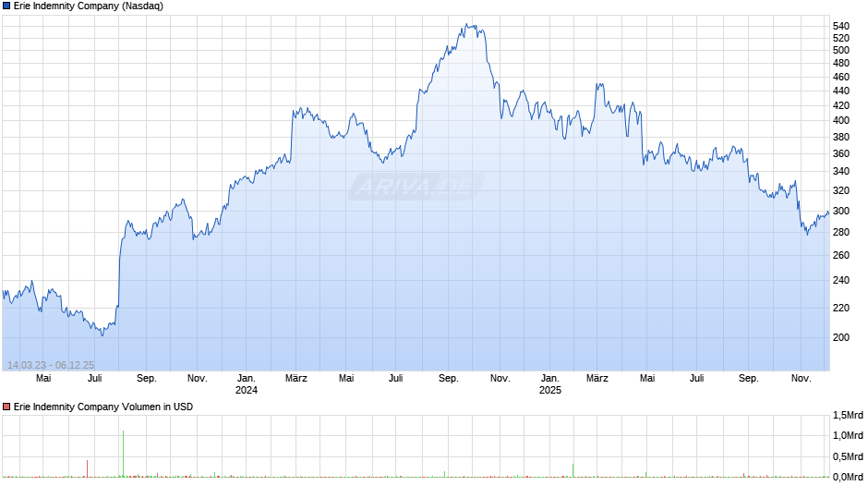
Task: Click the 'März' label before 2024's Mai
Action: click(296, 378)
